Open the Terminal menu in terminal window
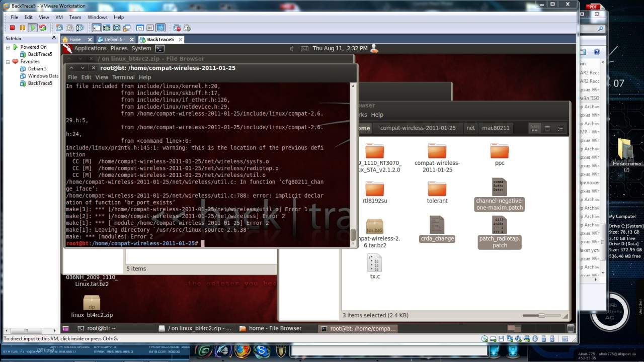The image size is (644, 362). click(x=123, y=77)
